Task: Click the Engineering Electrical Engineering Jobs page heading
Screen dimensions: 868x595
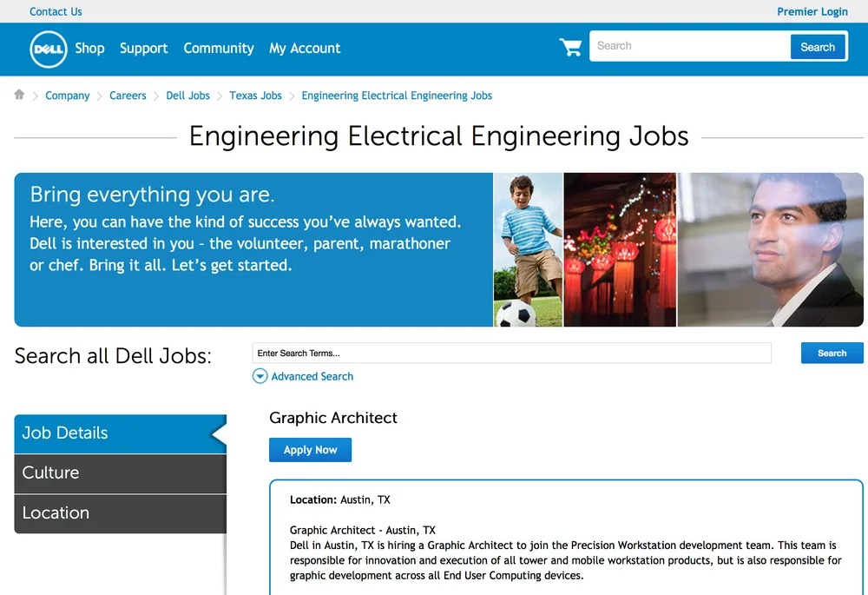Action: coord(438,137)
